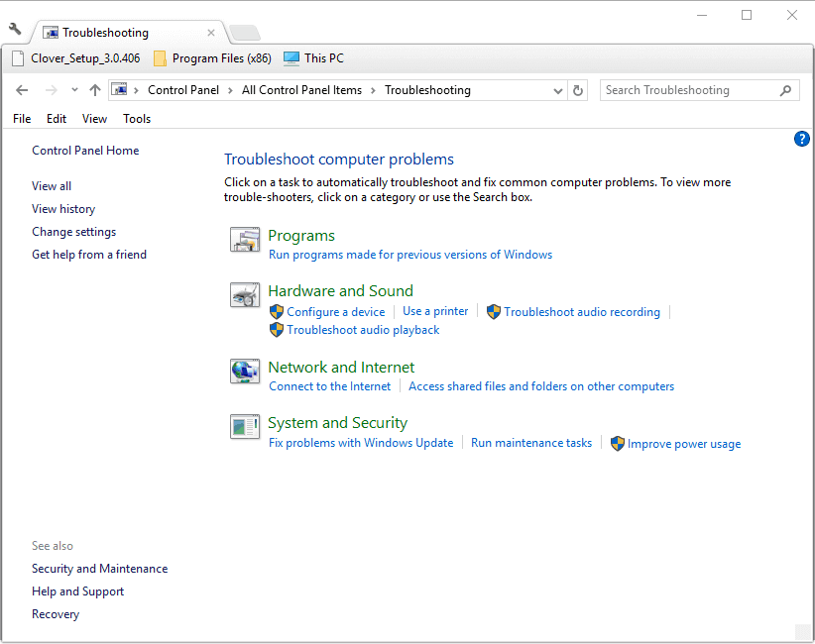
Task: Open Recovery link
Action: pos(56,614)
